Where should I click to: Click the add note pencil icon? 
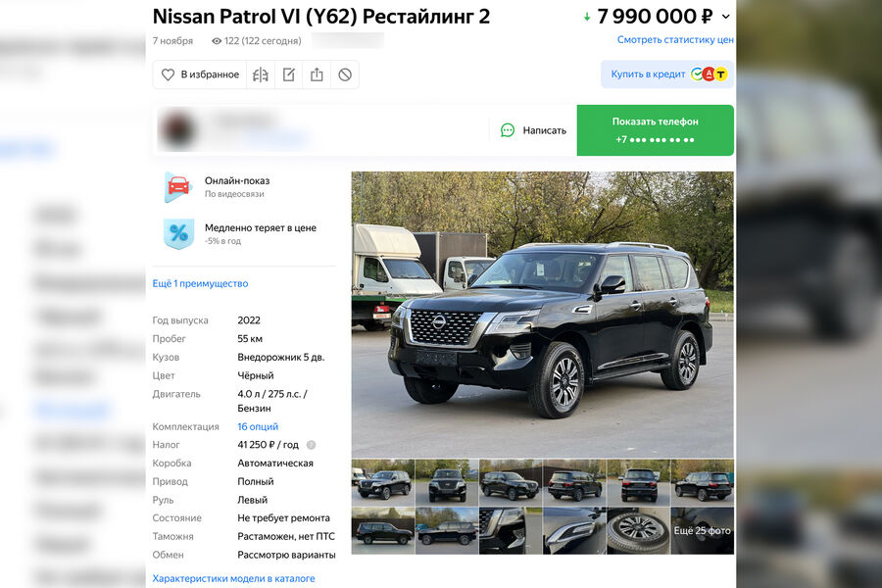point(288,74)
